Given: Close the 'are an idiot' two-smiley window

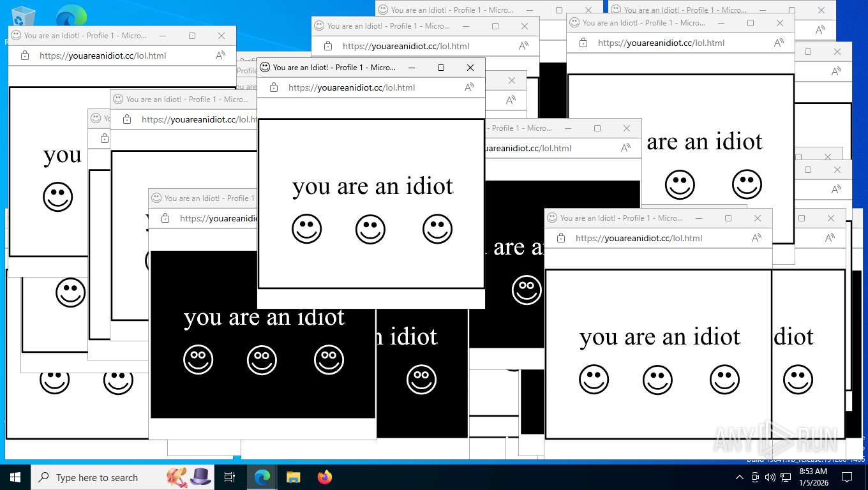Looking at the screenshot, I should pyautogui.click(x=780, y=22).
